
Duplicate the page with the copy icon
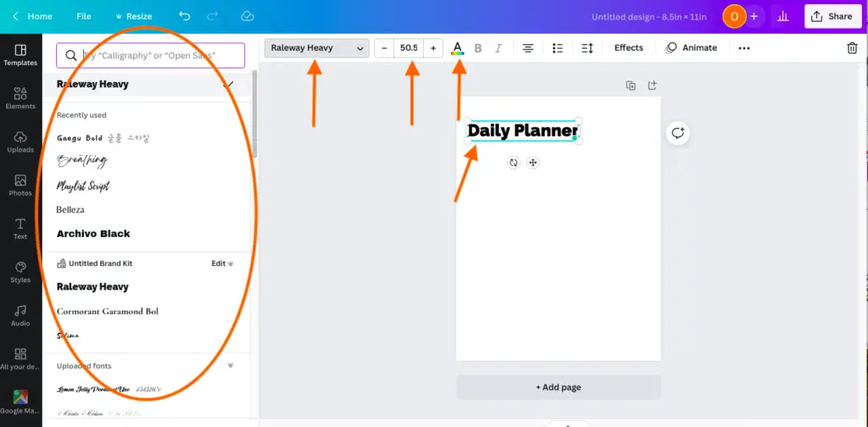(631, 86)
